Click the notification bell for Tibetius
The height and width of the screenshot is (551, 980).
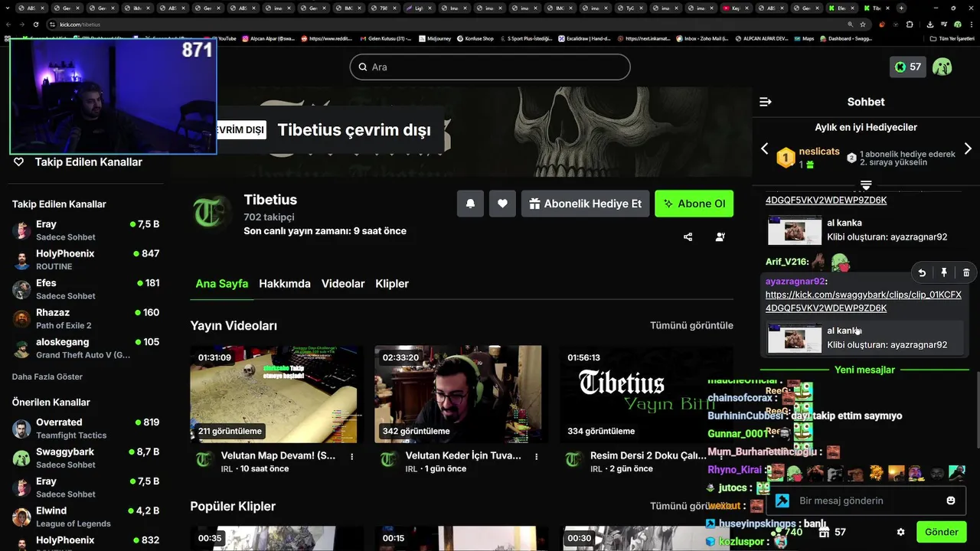tap(471, 204)
